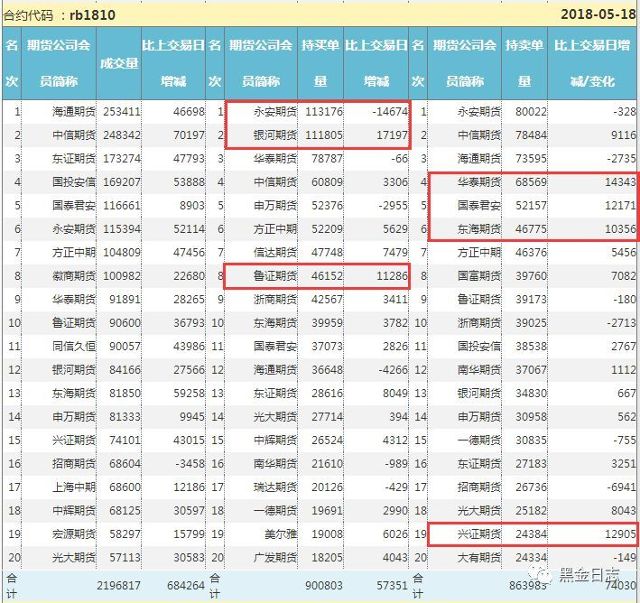Click volume figure 116661 for 国泰君安
This screenshot has width=640, height=603.
coord(122,205)
